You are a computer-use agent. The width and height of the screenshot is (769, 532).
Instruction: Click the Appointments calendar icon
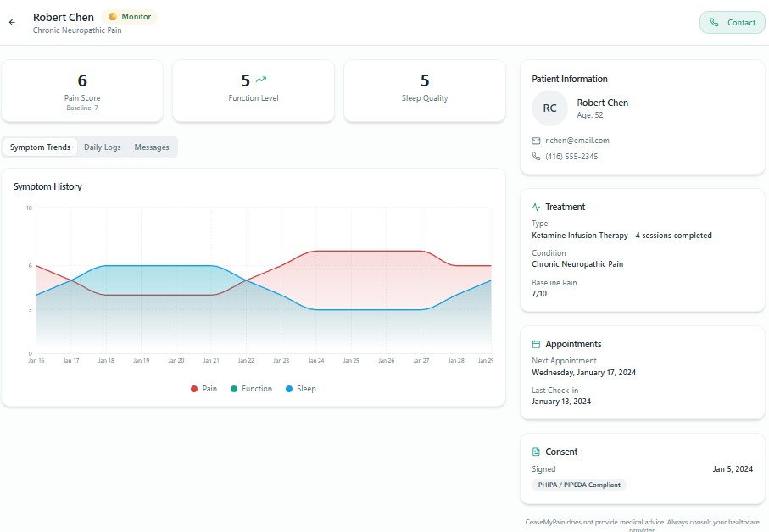point(536,345)
